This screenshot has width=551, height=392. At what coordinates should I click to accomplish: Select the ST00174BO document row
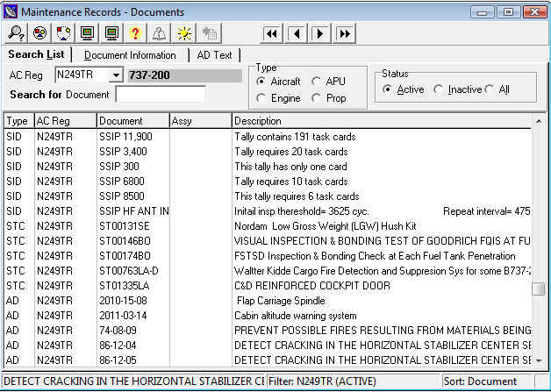pos(268,256)
